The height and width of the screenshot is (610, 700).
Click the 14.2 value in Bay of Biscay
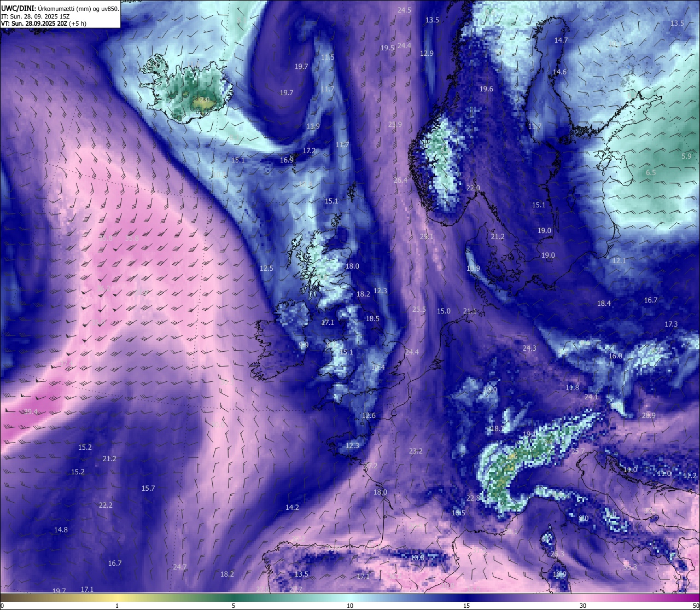(292, 507)
